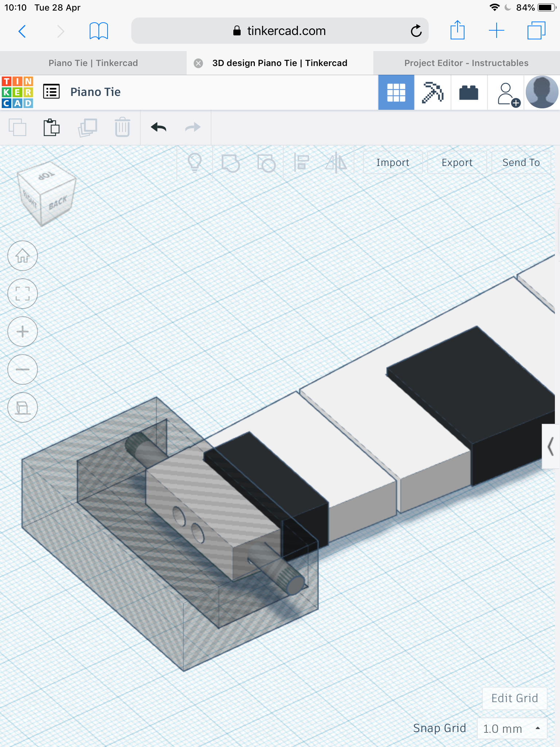Open the Blocks pickaxe mode
This screenshot has height=747, width=560.
click(x=432, y=92)
